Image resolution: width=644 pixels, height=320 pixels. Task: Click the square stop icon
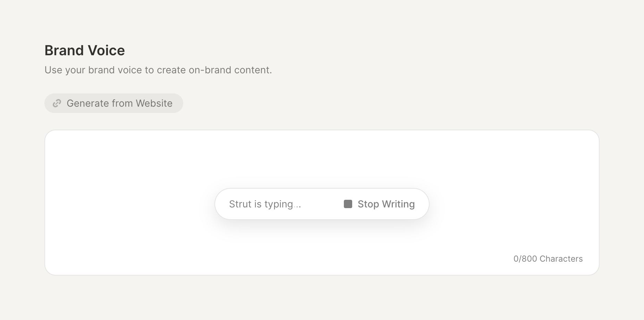tap(348, 204)
